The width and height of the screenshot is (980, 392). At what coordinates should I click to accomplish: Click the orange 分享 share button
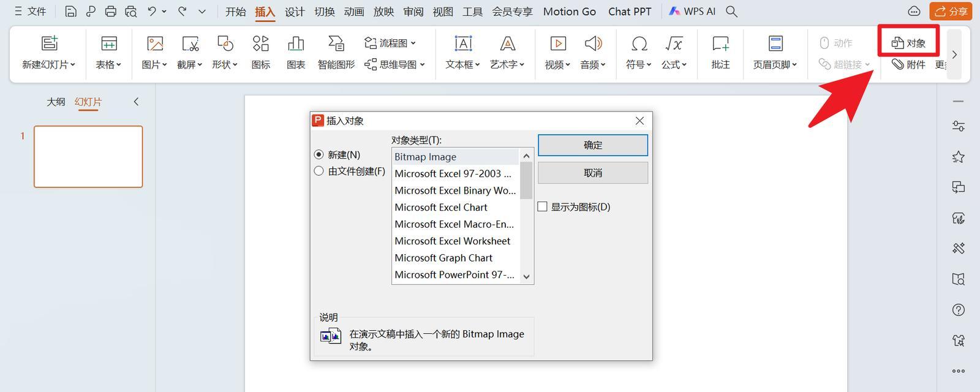(x=951, y=11)
